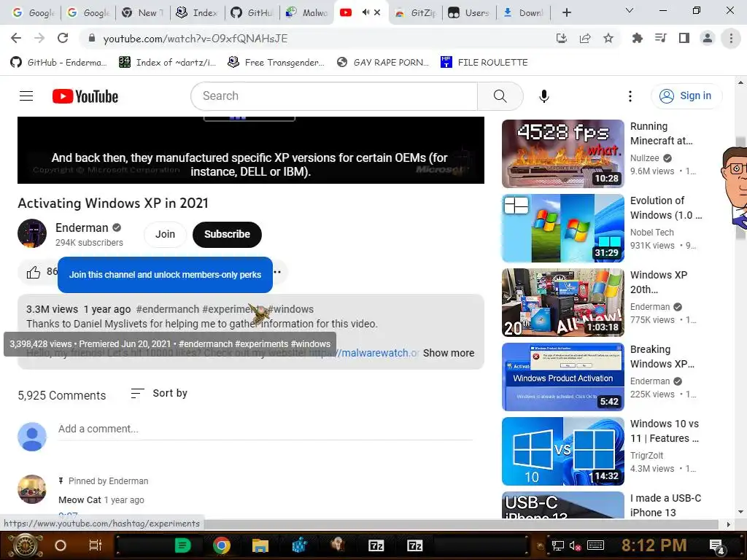Open Index of ~dartz bookmark
Viewport: 747px width, 560px height.
point(167,63)
